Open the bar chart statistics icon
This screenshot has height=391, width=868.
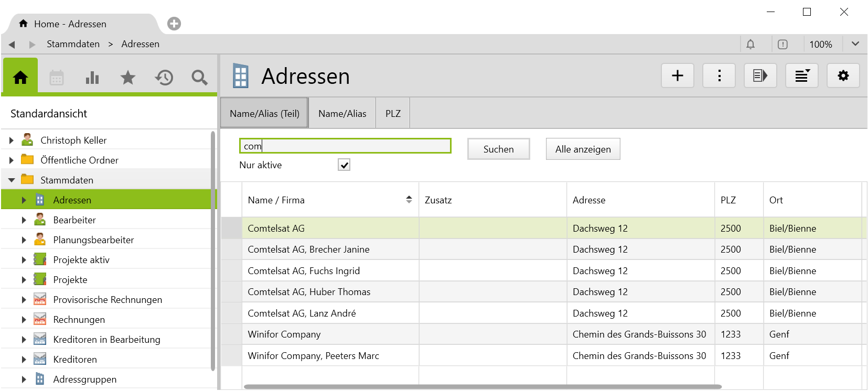(x=92, y=78)
